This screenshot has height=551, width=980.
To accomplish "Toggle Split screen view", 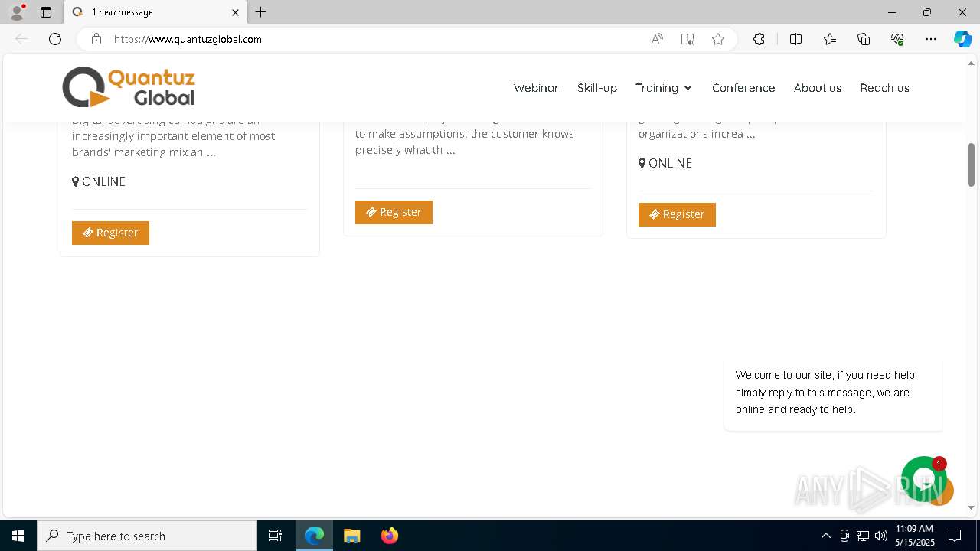I will [795, 39].
